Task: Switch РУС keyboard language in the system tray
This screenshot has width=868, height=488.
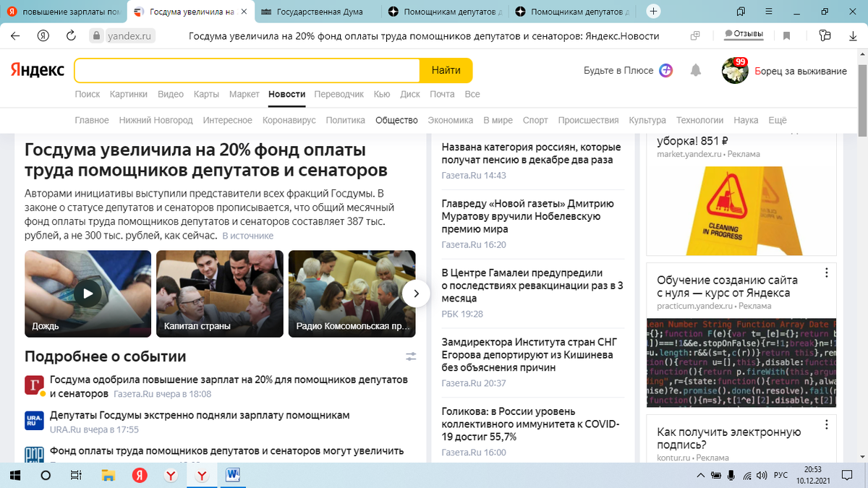Action: point(780,475)
